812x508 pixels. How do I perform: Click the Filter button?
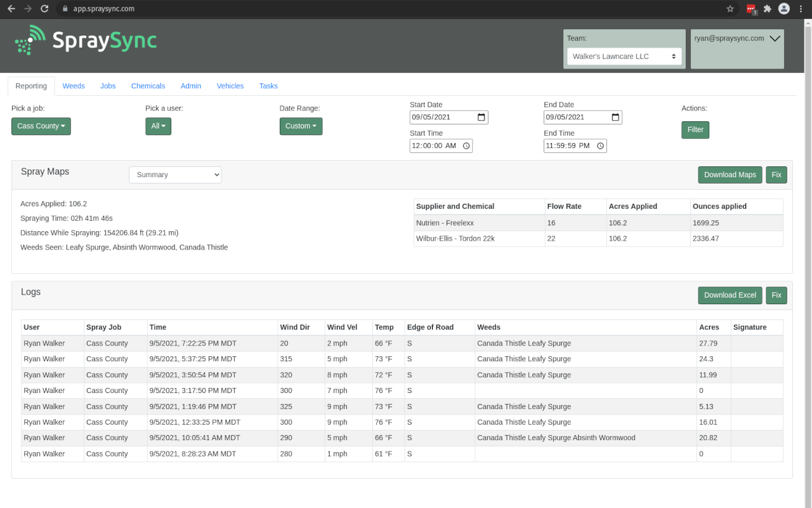pos(695,130)
